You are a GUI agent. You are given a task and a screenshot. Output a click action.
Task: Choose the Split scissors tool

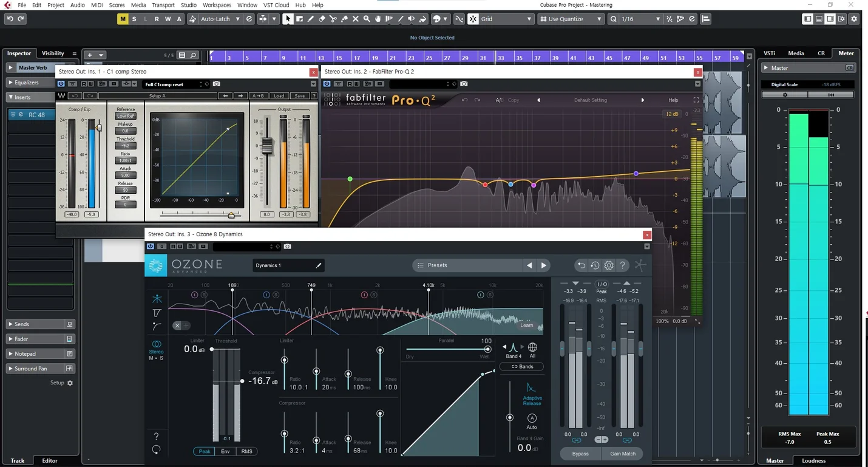click(333, 19)
